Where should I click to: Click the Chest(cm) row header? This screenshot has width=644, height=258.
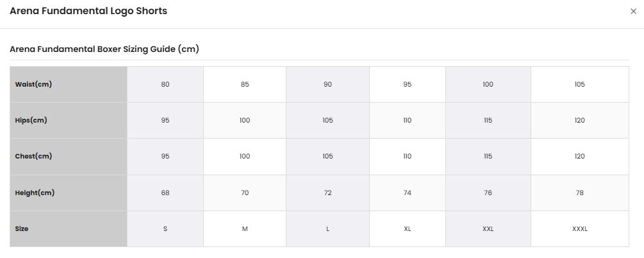tap(69, 157)
